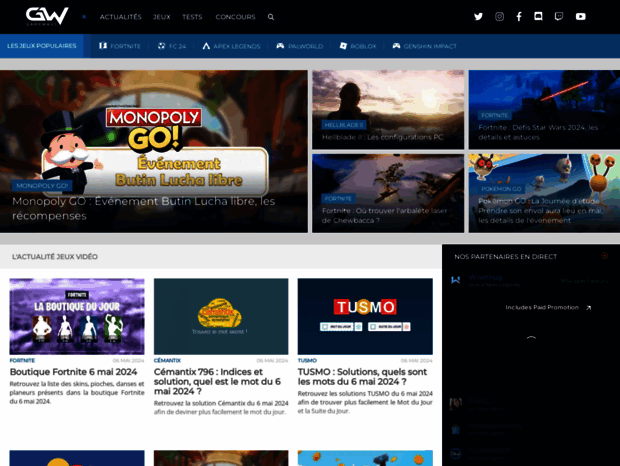Open the Discord icon in header
The image size is (620, 466).
pos(538,16)
